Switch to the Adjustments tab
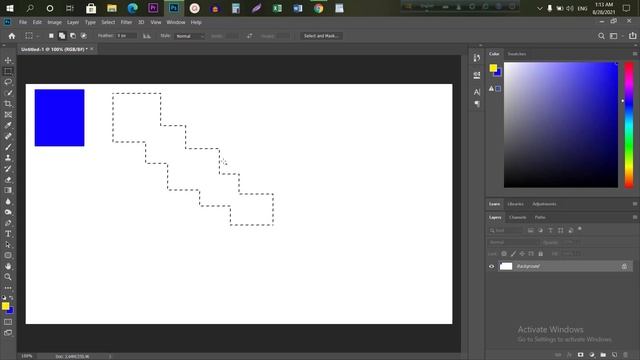Viewport: 640px width, 360px height. click(544, 204)
